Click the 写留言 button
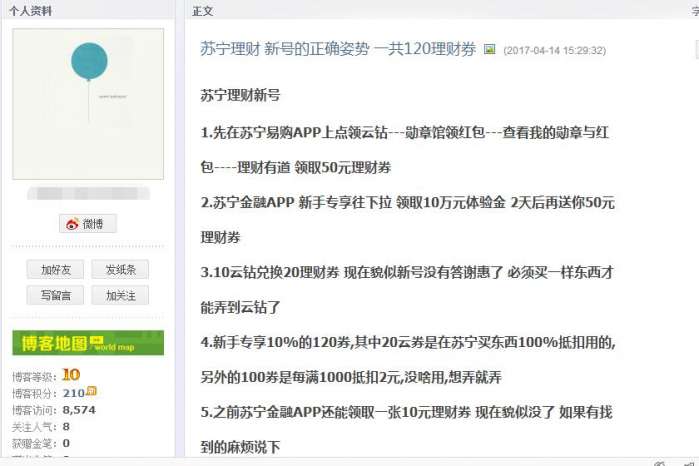This screenshot has height=466, width=699. pos(55,295)
